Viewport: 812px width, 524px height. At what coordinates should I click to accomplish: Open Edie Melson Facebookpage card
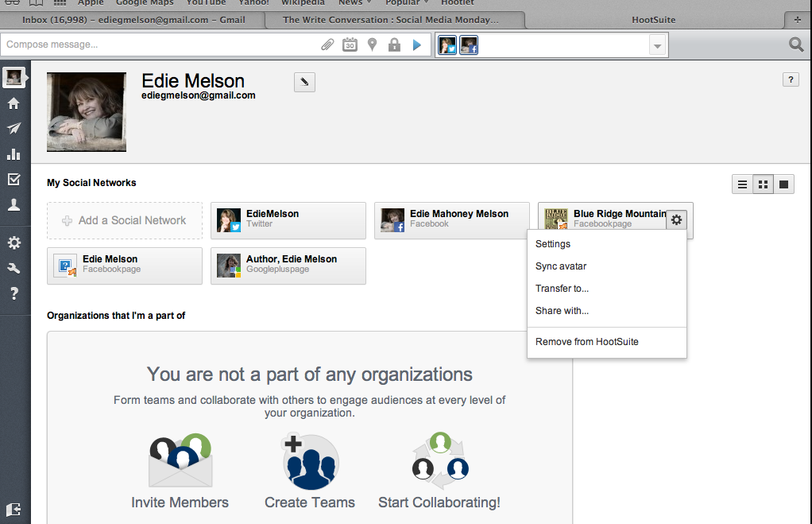pyautogui.click(x=125, y=266)
